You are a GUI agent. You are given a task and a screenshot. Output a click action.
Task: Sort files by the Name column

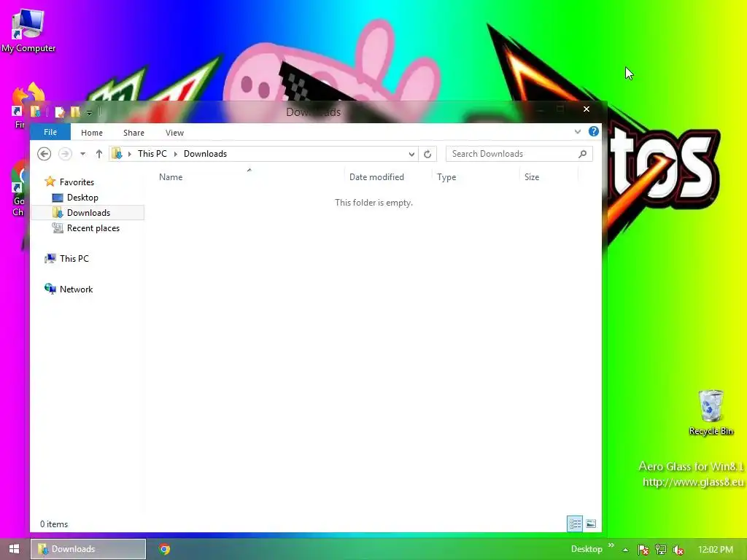[171, 176]
